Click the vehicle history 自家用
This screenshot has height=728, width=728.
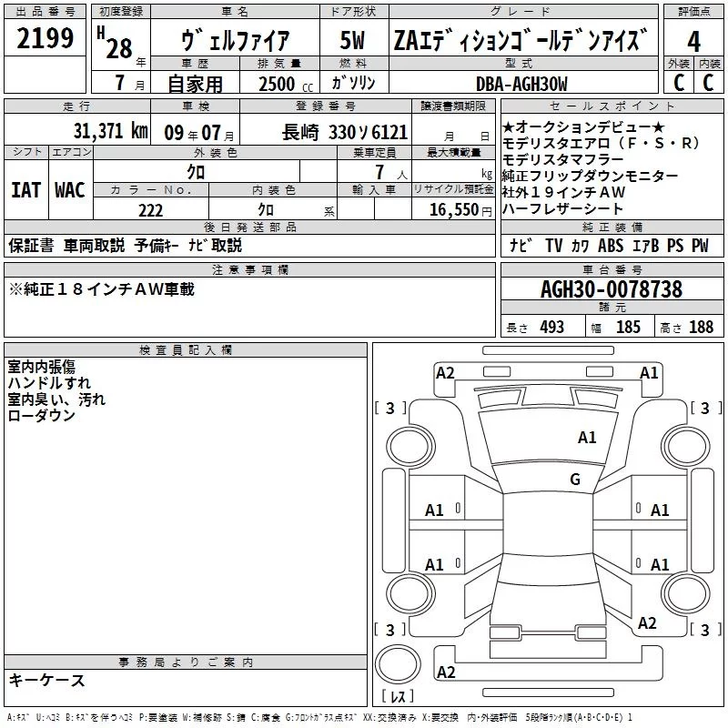pyautogui.click(x=195, y=84)
